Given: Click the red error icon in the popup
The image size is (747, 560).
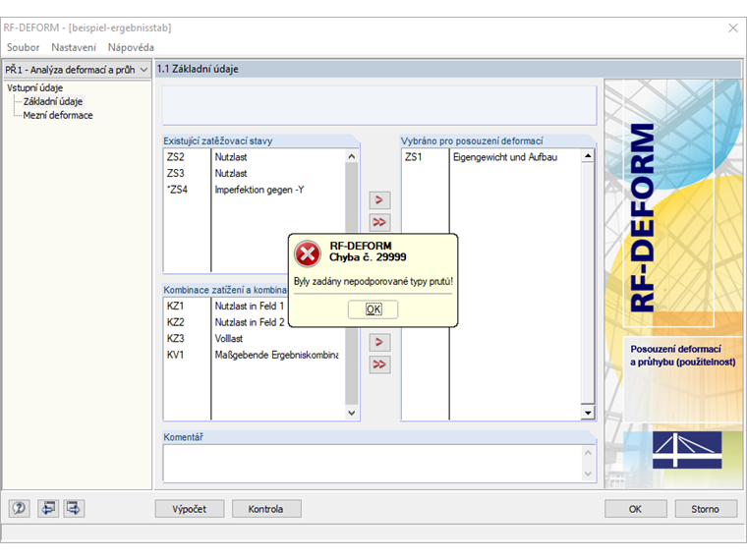Looking at the screenshot, I should (308, 253).
